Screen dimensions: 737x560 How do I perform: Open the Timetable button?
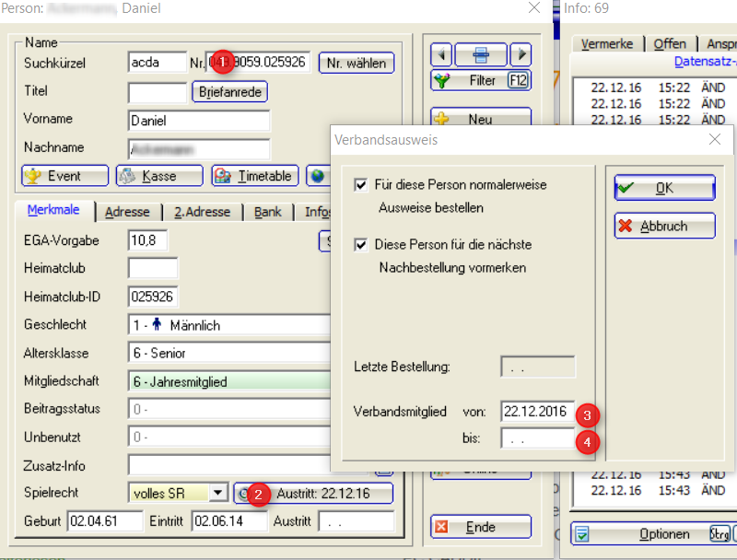(x=254, y=176)
